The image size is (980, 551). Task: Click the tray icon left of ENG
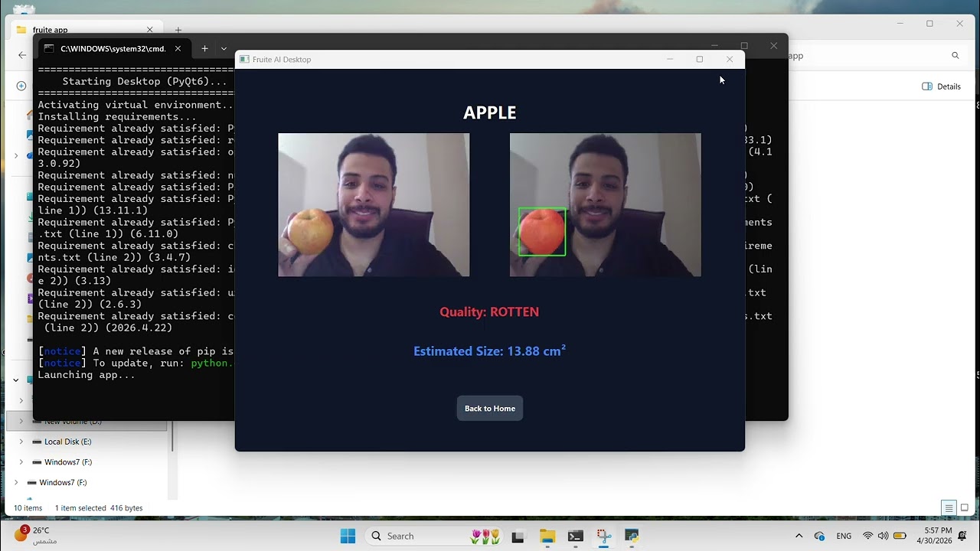[820, 536]
